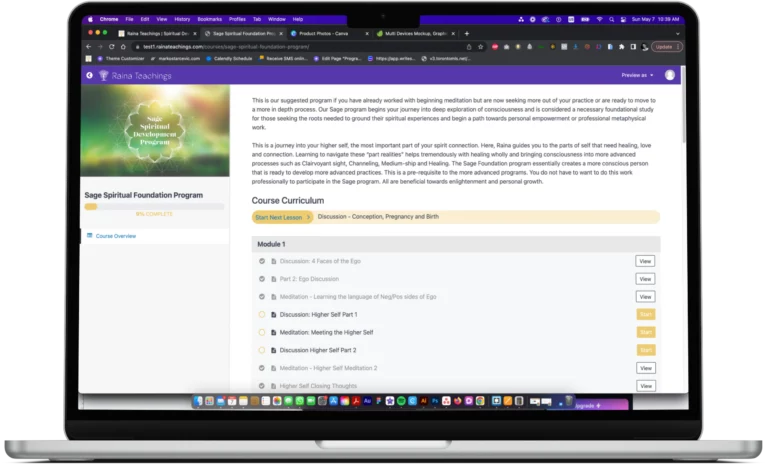This screenshot has height=464, width=768.
Task: Open the user profile avatar icon
Action: 669,75
